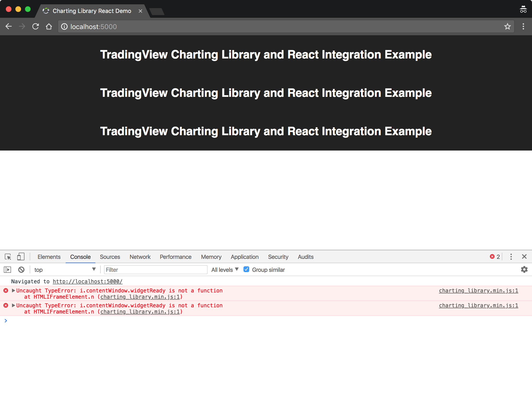532x419 pixels.
Task: Uncheck the Group similar checkbox
Action: tap(247, 269)
